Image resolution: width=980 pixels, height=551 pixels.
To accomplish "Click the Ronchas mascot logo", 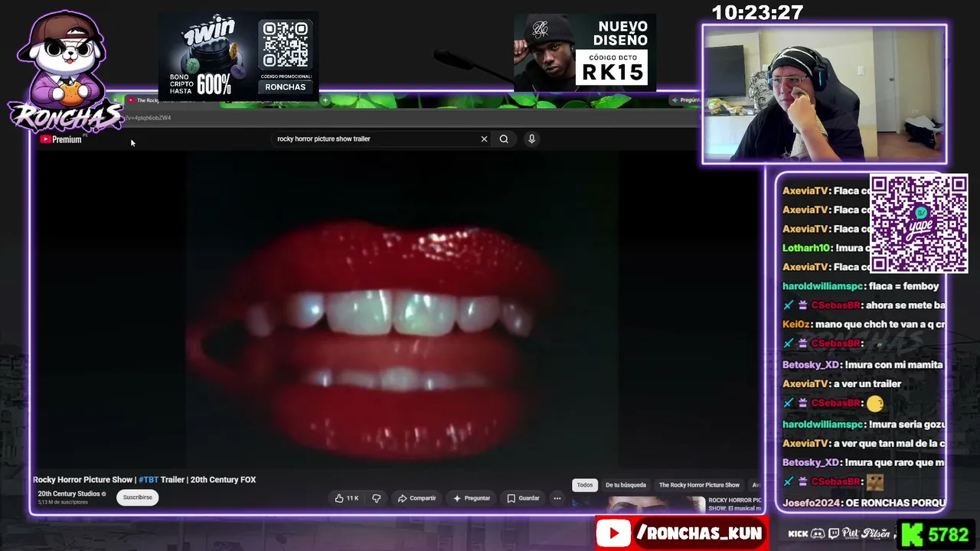I will click(x=64, y=73).
